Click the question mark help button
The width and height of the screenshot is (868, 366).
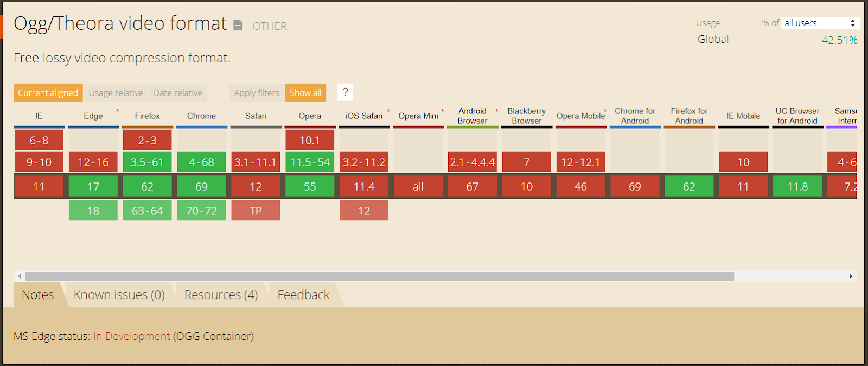click(x=345, y=92)
